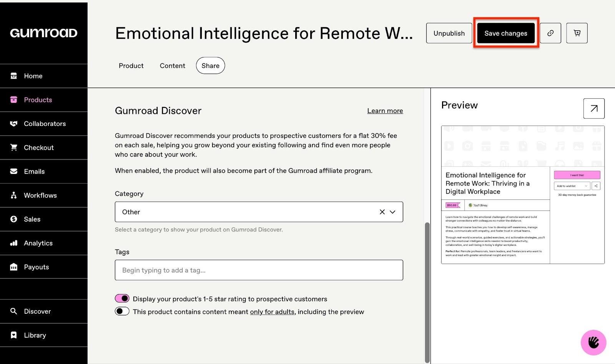Open Checkout settings
The height and width of the screenshot is (364, 615).
pos(44,147)
